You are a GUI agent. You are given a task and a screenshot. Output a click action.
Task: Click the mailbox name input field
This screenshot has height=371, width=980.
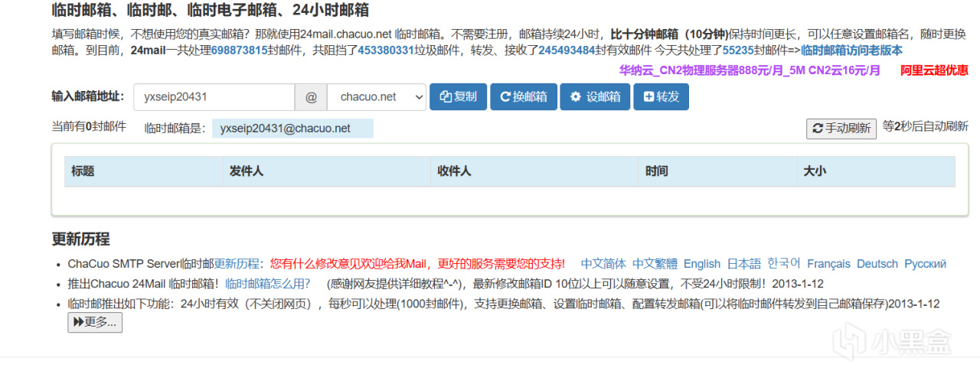214,97
